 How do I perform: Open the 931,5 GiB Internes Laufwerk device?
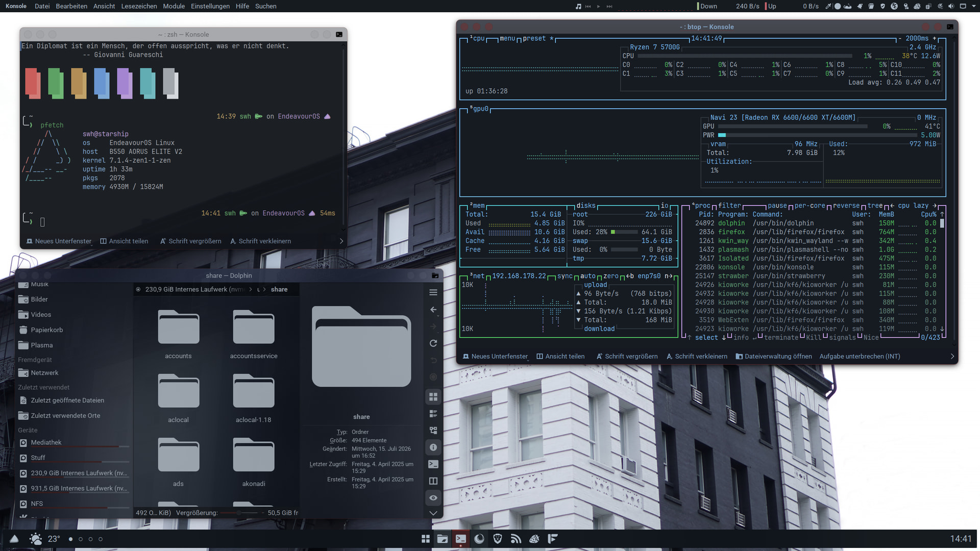tap(73, 489)
